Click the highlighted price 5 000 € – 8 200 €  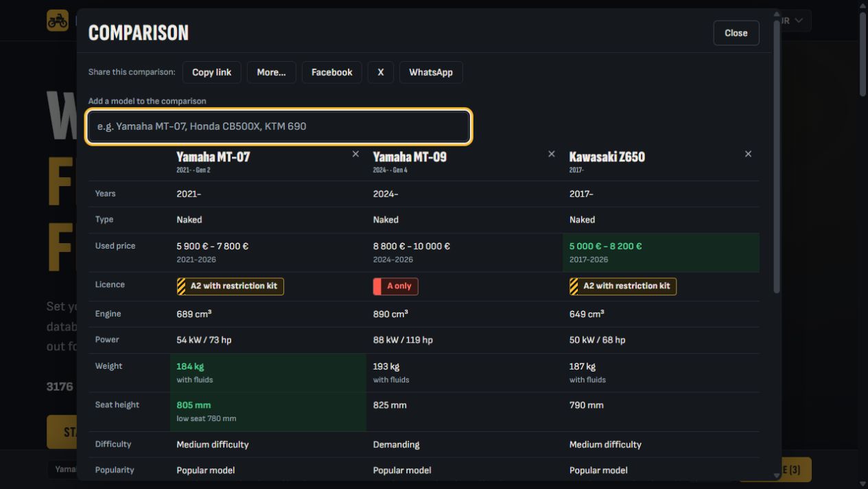tap(606, 246)
